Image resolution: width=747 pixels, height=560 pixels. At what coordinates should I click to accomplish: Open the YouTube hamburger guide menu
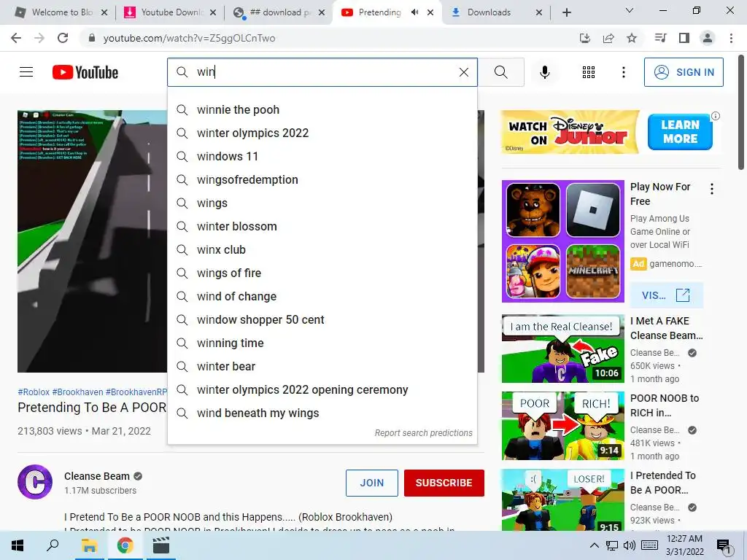pyautogui.click(x=26, y=72)
